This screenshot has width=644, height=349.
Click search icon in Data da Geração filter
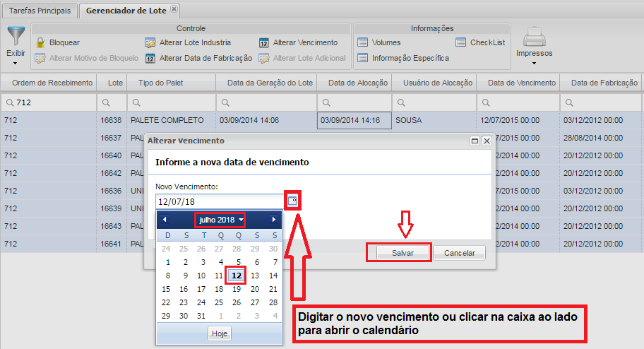coord(225,102)
